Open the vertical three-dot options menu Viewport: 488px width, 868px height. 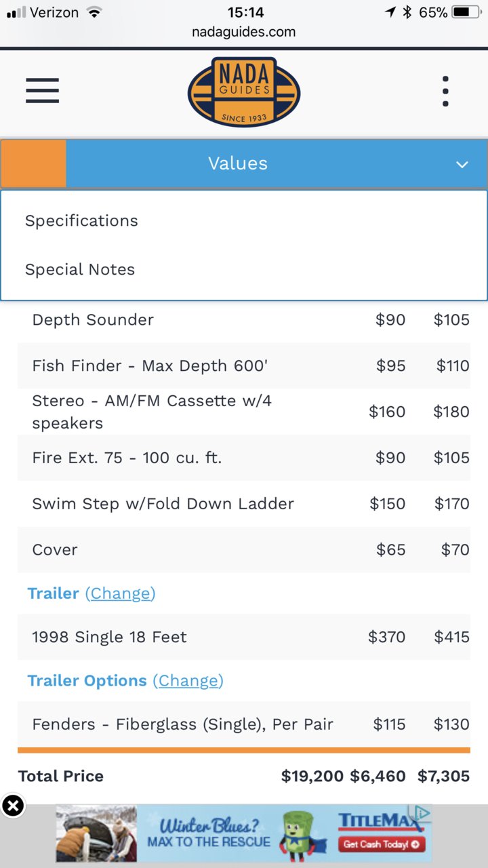(x=445, y=91)
